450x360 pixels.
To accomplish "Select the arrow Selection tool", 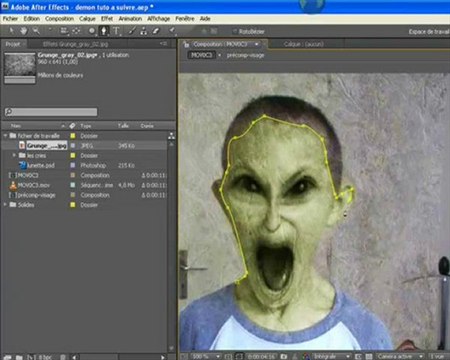I will pos(11,31).
